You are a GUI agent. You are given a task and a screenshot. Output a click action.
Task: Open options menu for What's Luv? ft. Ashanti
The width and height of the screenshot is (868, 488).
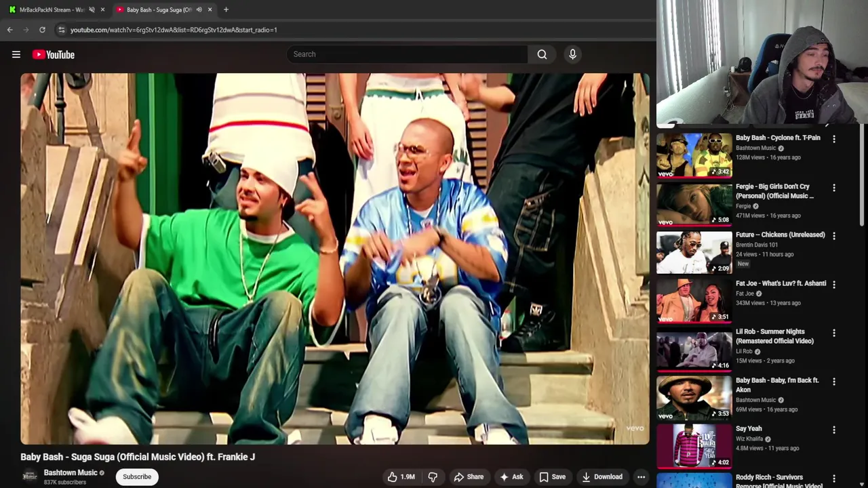[x=834, y=285]
